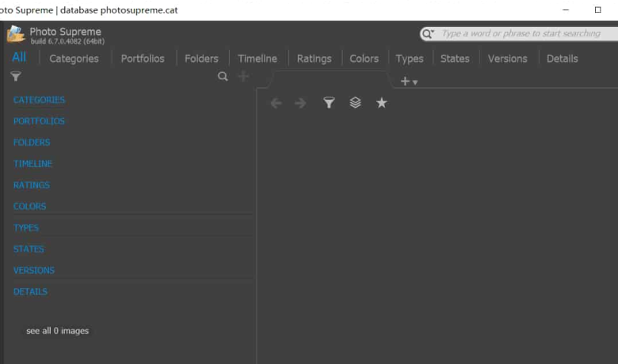618x364 pixels.
Task: Switch to the Ratings tab
Action: pos(314,59)
